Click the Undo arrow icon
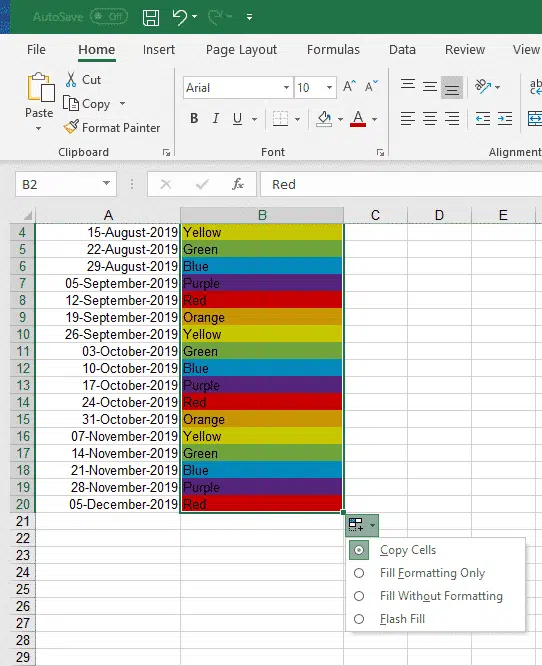Screen dimensions: 542x666 tap(180, 17)
